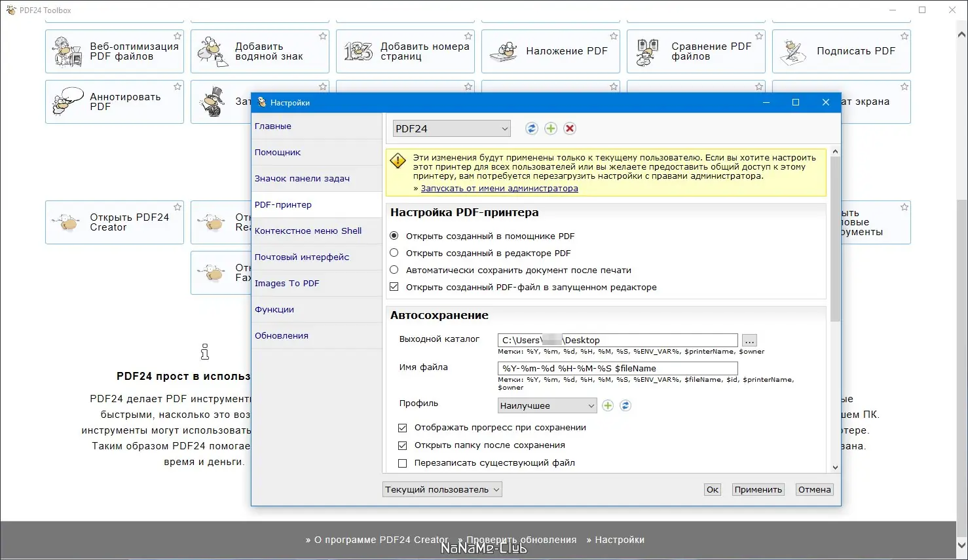
Task: Favorite the Подписать PDF tile star
Action: pyautogui.click(x=904, y=36)
